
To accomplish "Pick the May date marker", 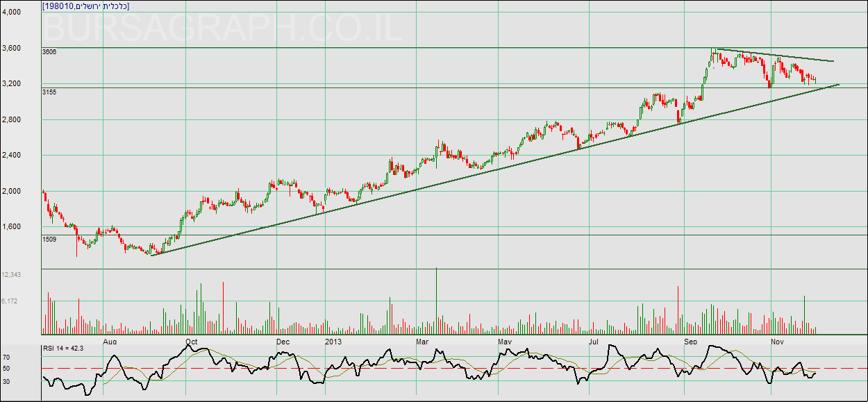I will tap(505, 342).
